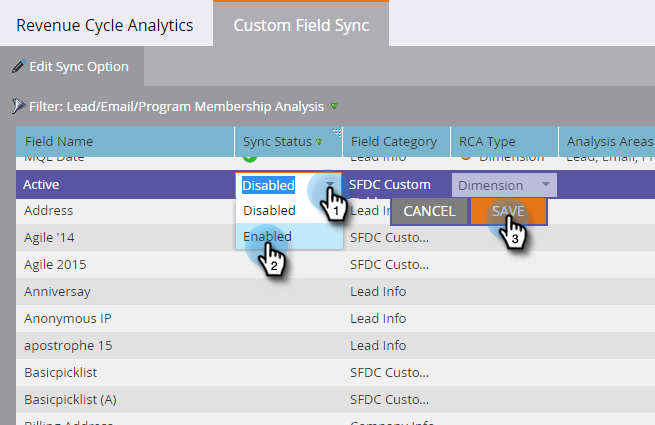Select the Basicpicklist field

[61, 372]
